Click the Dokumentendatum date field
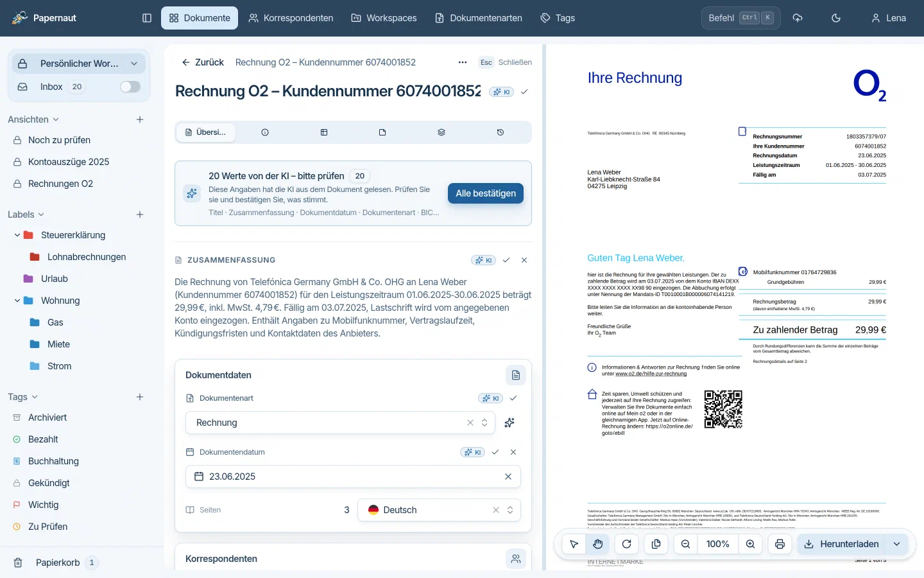 click(x=353, y=477)
